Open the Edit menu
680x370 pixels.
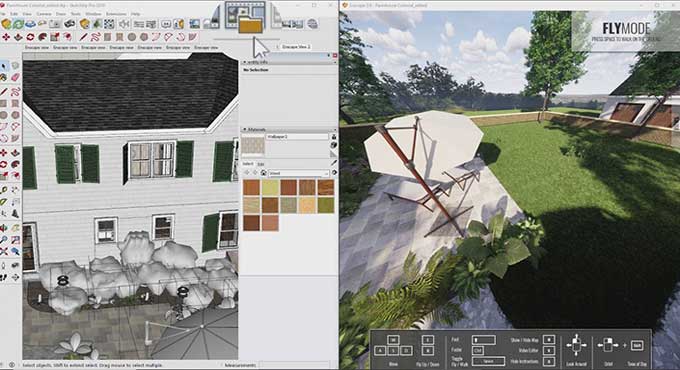tap(14, 14)
